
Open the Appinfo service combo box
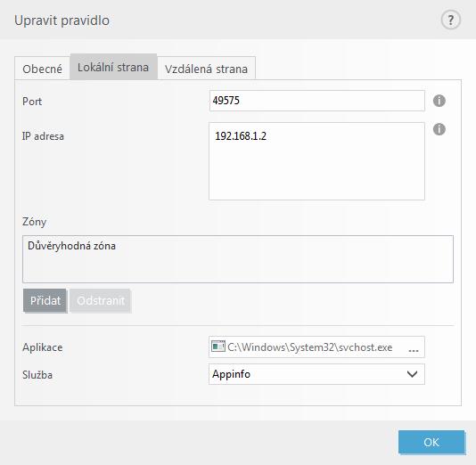316,374
